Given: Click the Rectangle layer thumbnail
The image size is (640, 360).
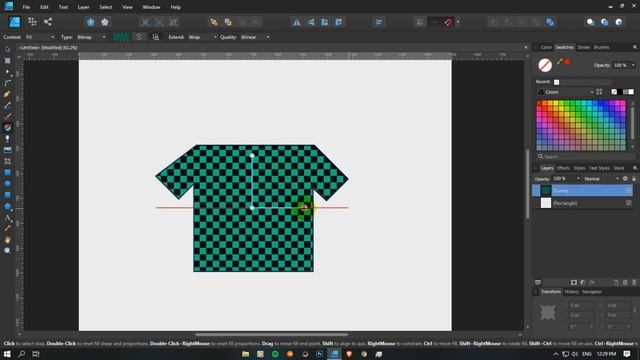Looking at the screenshot, I should pyautogui.click(x=546, y=203).
